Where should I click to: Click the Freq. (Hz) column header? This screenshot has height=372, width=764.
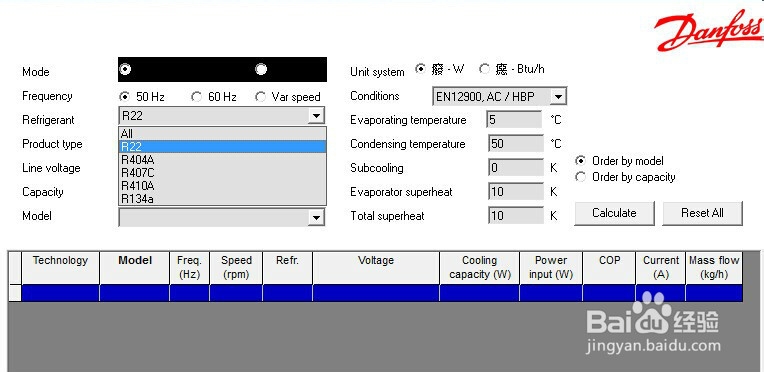[190, 268]
